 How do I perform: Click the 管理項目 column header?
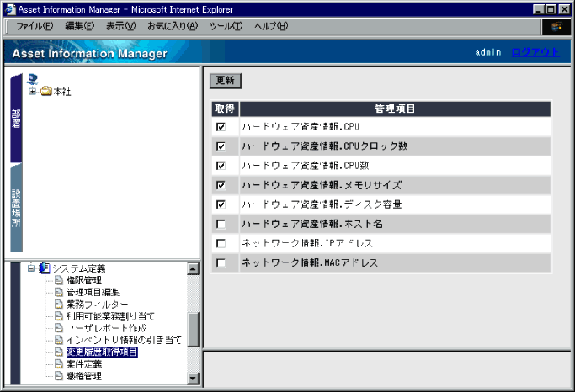pos(395,109)
